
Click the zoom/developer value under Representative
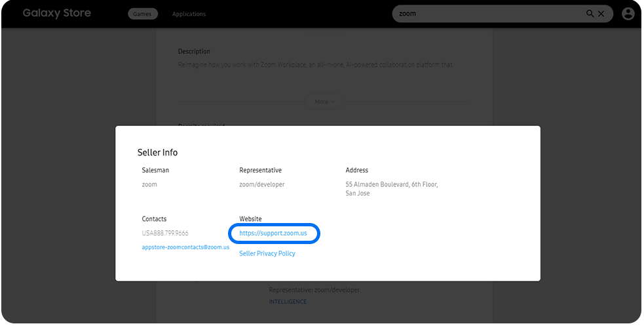click(262, 184)
